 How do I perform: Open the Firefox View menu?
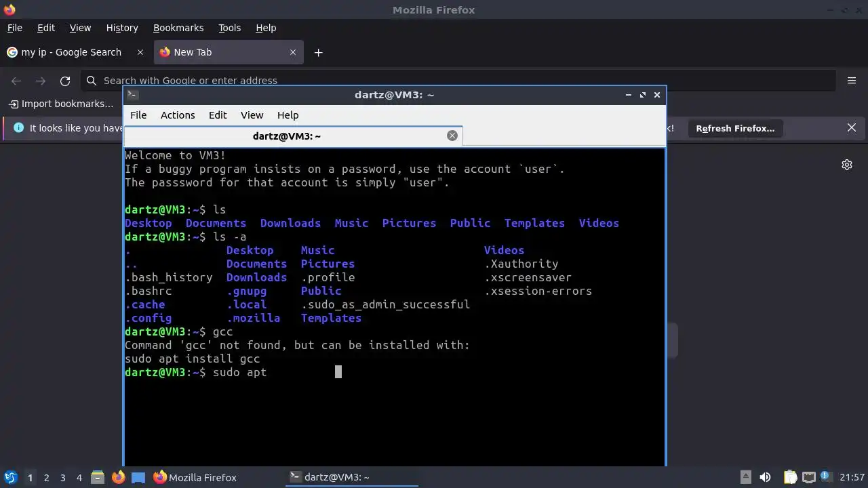(80, 28)
